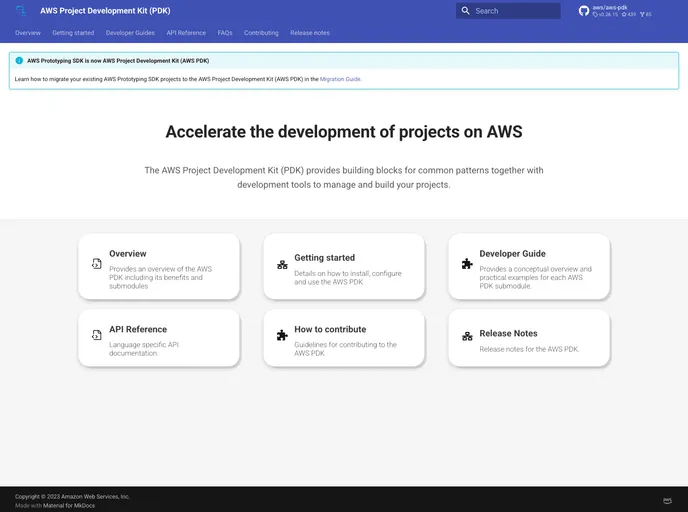Screen dimensions: 688x512
Task: Click 'Release notes for the AWS PDK' text
Action: (x=529, y=349)
